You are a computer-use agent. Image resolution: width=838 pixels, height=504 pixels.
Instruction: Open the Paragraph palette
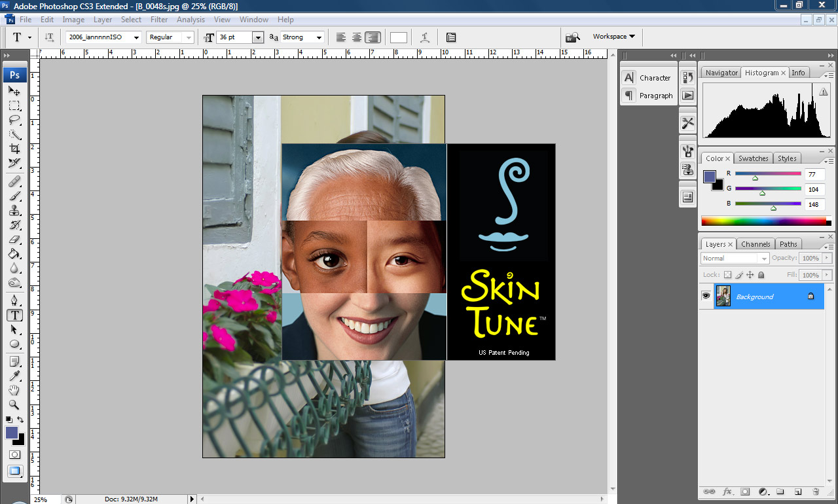pyautogui.click(x=647, y=96)
